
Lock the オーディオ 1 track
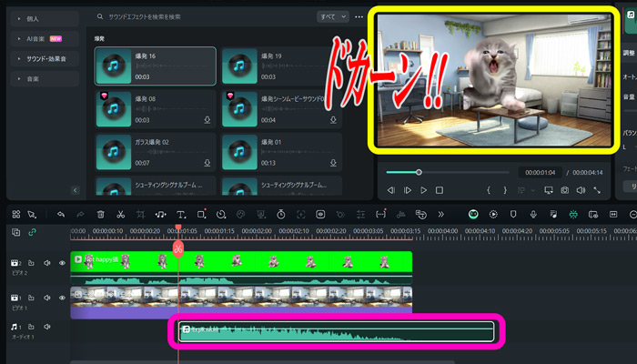31,327
